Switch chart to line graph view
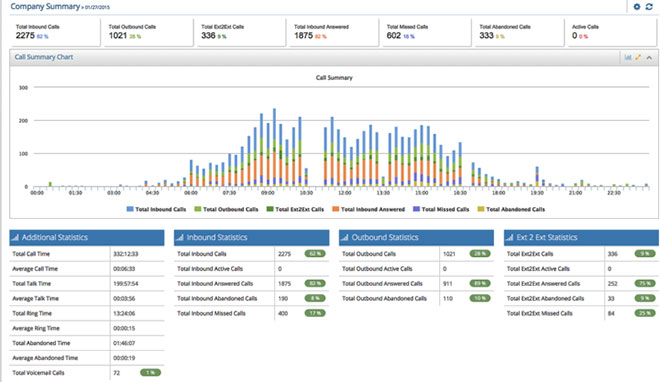 tap(638, 57)
